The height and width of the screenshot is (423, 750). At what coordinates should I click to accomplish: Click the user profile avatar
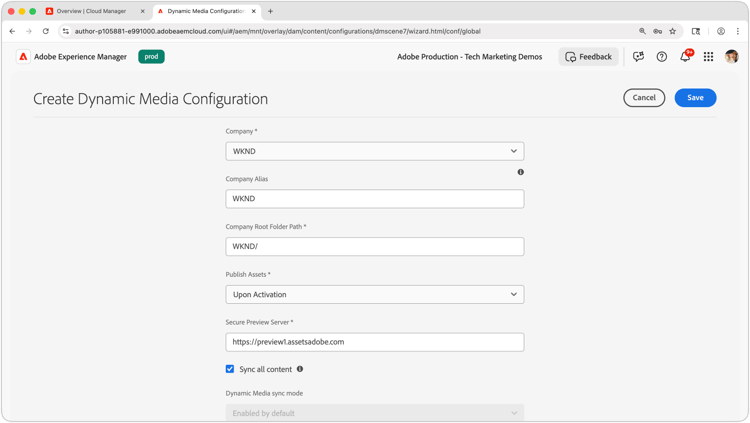click(x=731, y=57)
